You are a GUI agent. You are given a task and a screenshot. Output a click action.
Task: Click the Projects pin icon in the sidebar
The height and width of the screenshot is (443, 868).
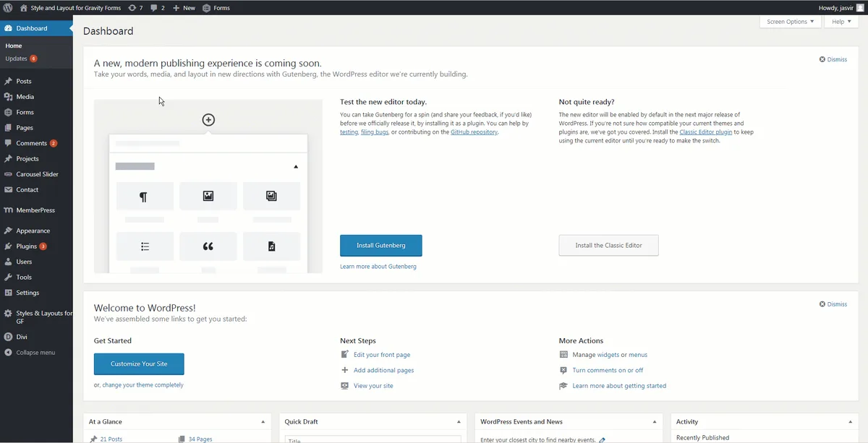pyautogui.click(x=8, y=159)
